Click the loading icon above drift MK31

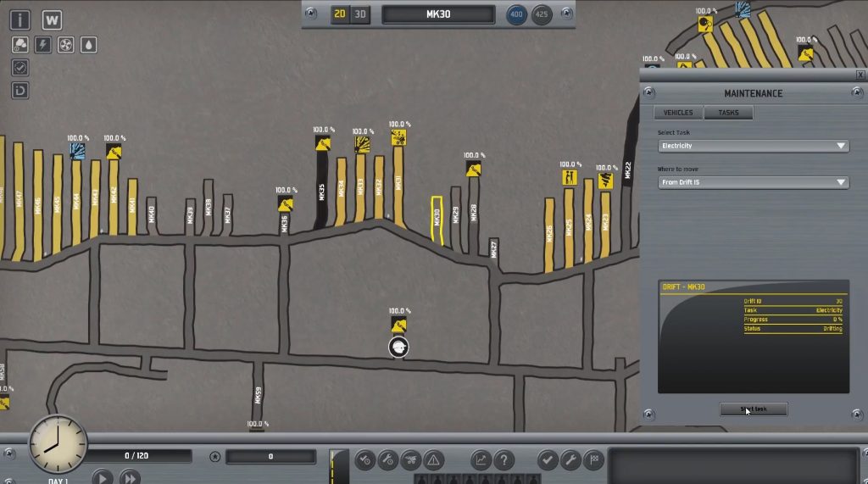tap(398, 137)
